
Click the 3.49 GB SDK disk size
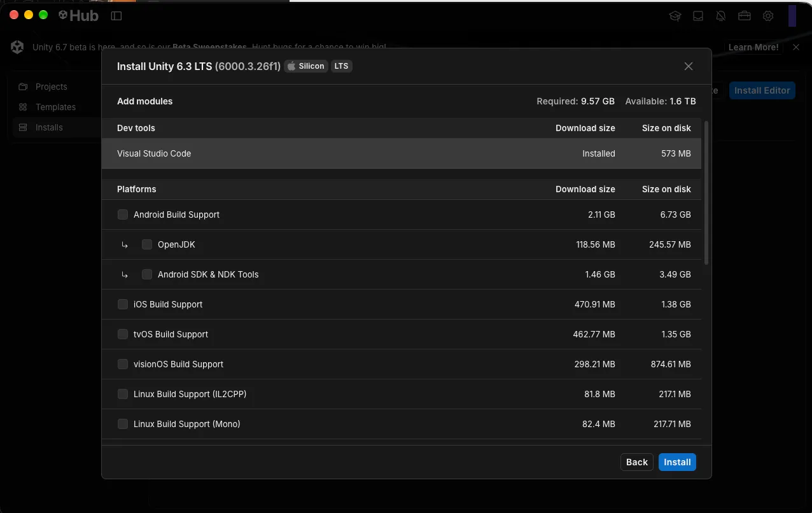pos(675,274)
